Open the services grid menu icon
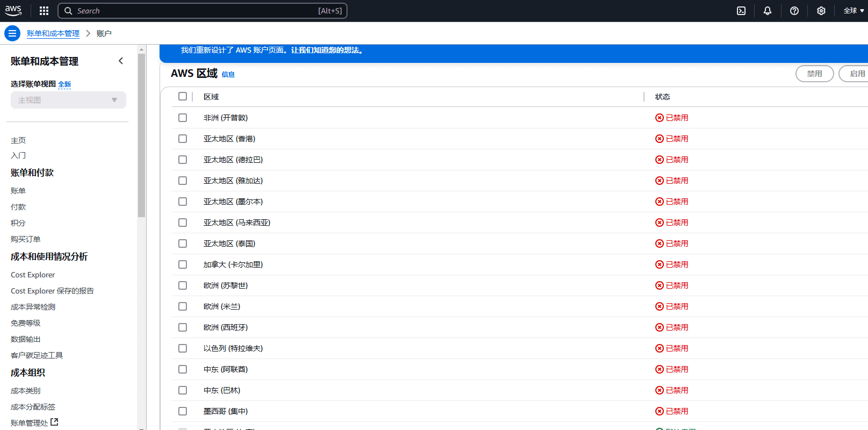 44,11
